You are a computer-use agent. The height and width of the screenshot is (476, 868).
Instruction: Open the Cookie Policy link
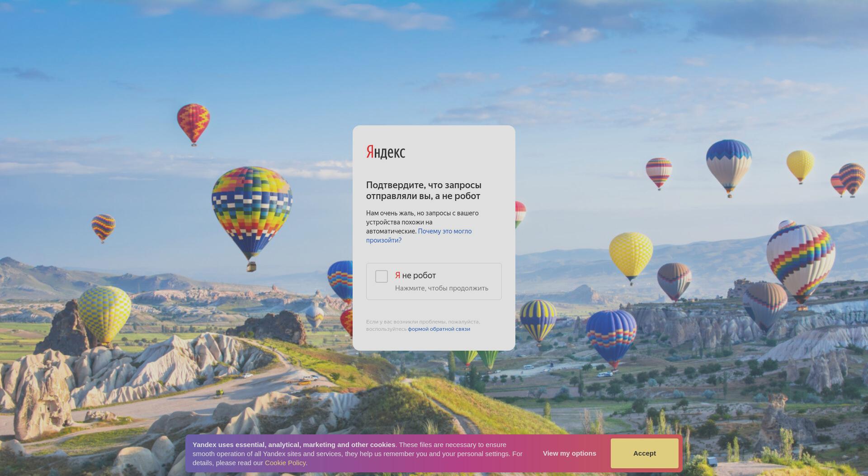(x=285, y=463)
